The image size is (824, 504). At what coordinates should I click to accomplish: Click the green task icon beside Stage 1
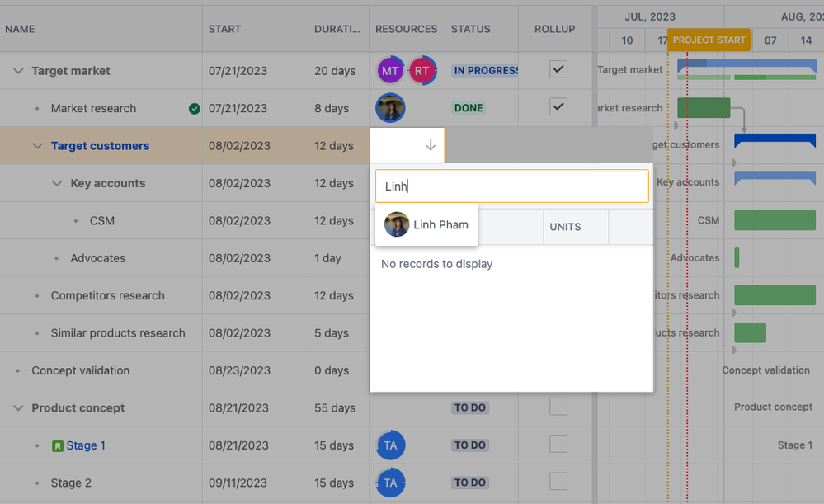point(57,445)
